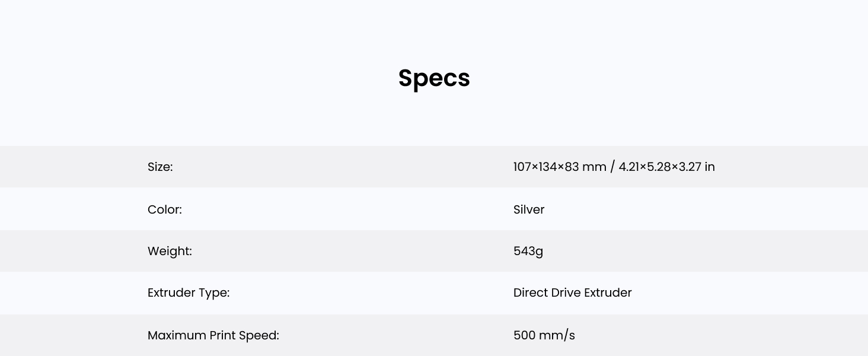This screenshot has height=356, width=868.
Task: Click the Size: label
Action: [x=160, y=167]
